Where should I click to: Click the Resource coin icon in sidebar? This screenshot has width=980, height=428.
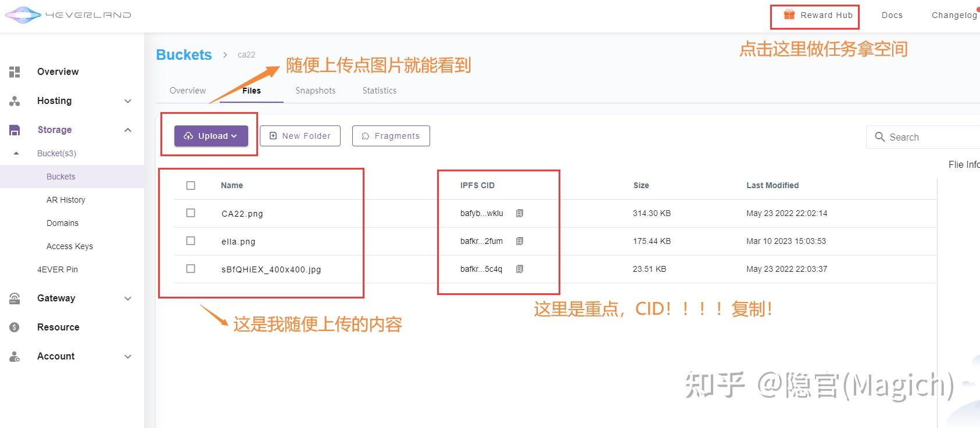[x=15, y=328]
